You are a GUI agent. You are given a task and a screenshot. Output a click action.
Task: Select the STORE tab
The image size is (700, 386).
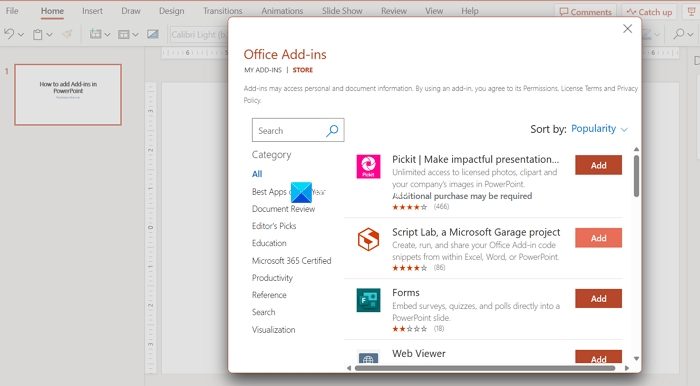coord(303,70)
